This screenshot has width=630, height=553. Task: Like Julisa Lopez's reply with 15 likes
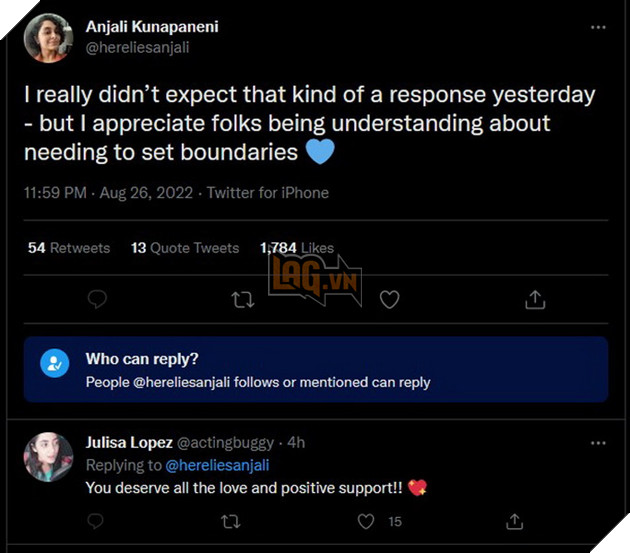[x=367, y=521]
